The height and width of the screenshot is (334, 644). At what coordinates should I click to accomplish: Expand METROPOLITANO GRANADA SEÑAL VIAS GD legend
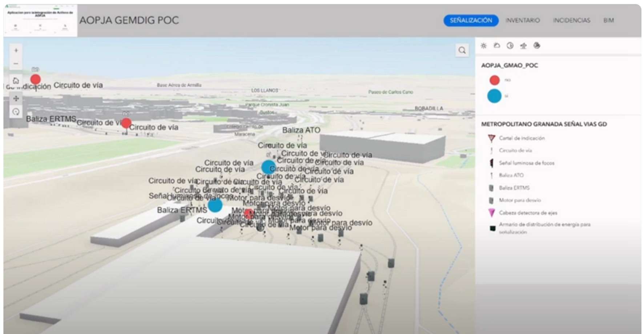click(x=544, y=124)
